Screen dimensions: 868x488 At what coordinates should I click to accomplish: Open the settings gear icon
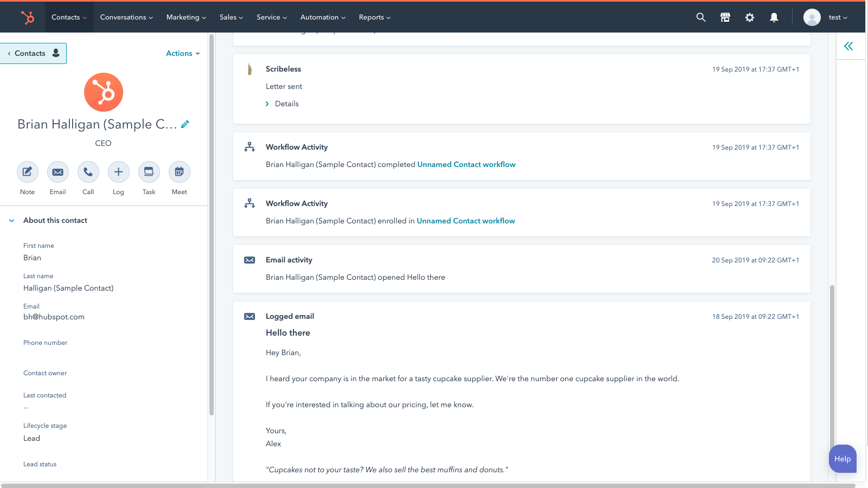[x=750, y=17]
